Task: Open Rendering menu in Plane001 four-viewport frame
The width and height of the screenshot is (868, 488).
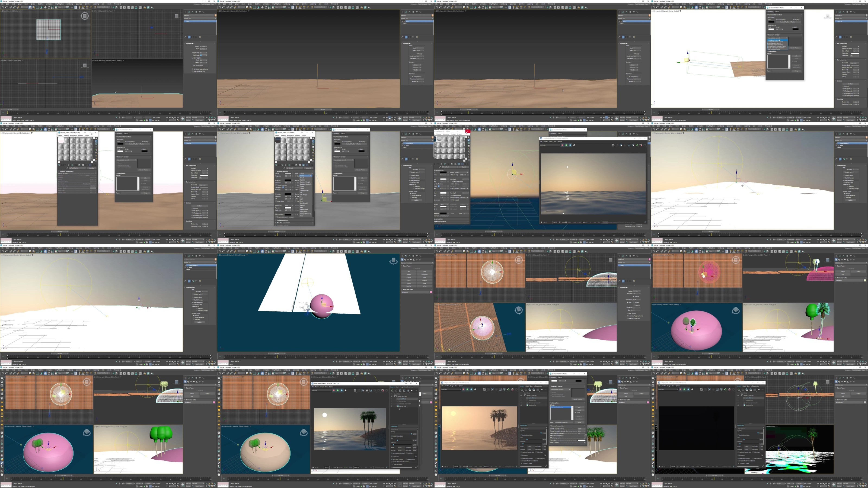Action: pyautogui.click(x=70, y=4)
